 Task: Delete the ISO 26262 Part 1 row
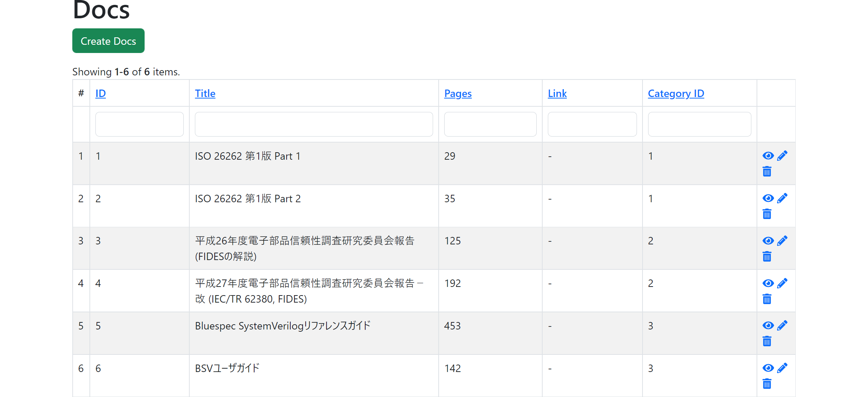click(x=767, y=172)
